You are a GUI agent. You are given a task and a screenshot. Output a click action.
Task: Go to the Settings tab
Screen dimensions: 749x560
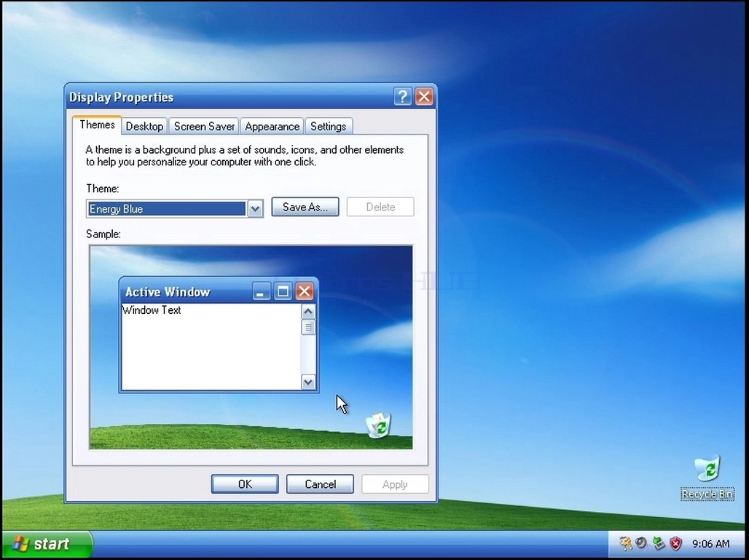click(x=328, y=127)
